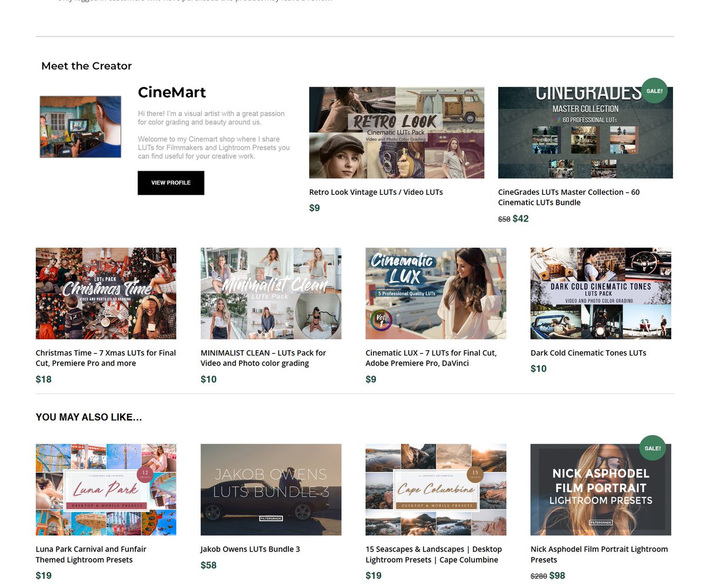Click the $19 price under Luna Park

(44, 576)
